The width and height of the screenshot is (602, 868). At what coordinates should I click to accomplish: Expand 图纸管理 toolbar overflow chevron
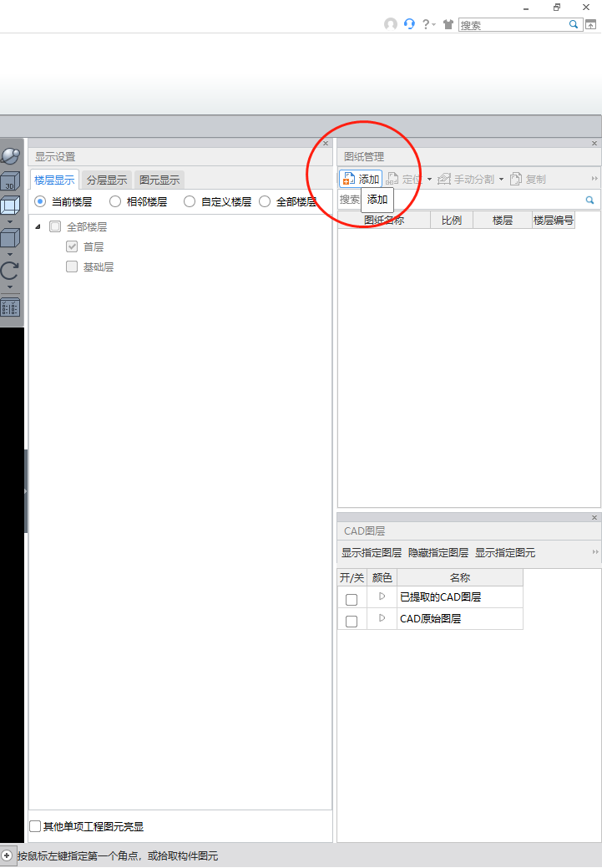click(x=594, y=179)
